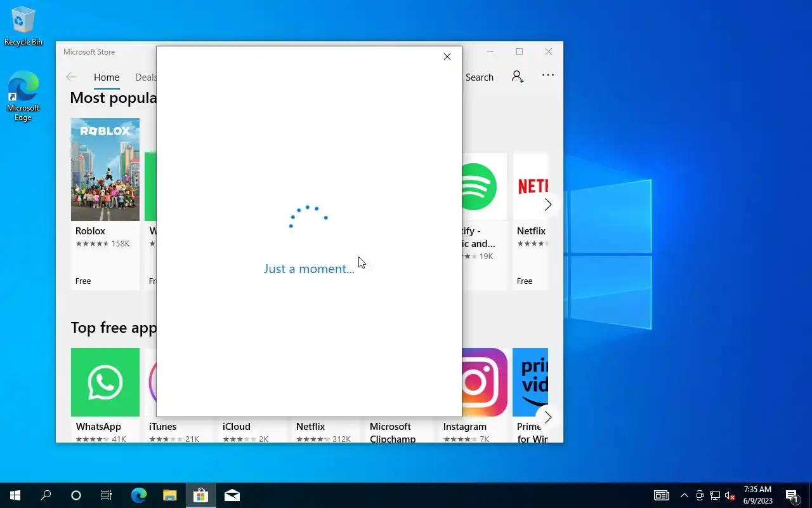Viewport: 812px width, 508px height.
Task: Click the Microsoft Store taskbar icon
Action: 200,495
